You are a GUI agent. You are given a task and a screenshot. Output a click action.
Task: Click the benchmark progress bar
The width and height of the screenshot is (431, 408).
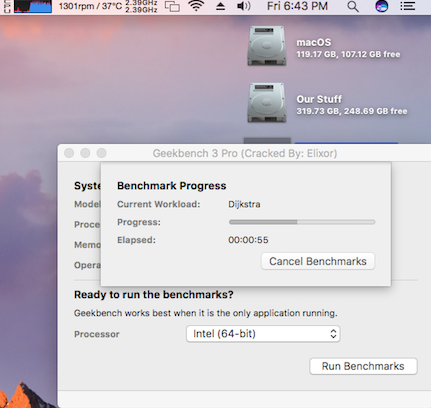pyautogui.click(x=302, y=222)
